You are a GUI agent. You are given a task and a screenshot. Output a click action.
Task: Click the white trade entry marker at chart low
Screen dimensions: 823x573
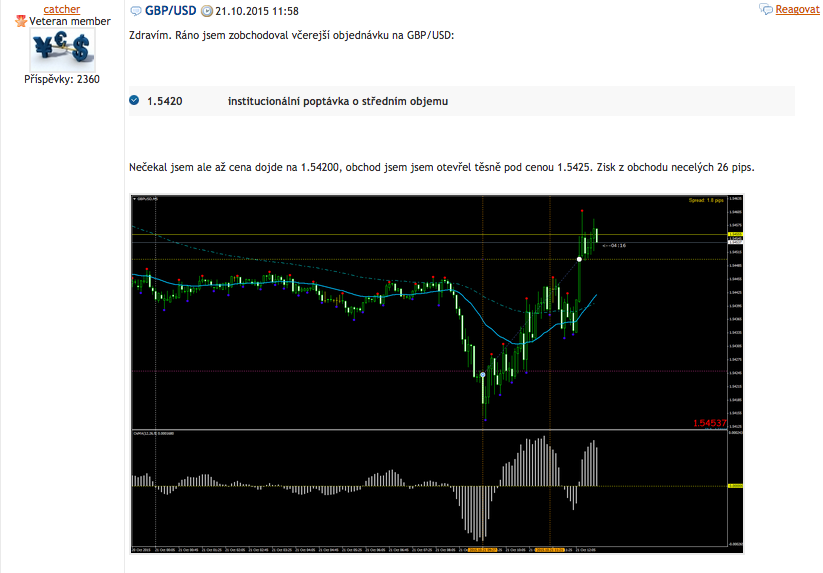[483, 375]
